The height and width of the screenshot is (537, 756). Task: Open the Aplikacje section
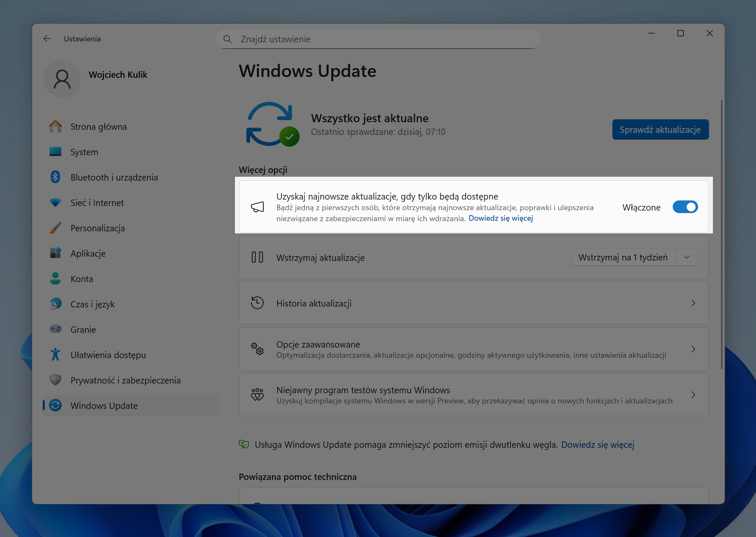pos(88,254)
